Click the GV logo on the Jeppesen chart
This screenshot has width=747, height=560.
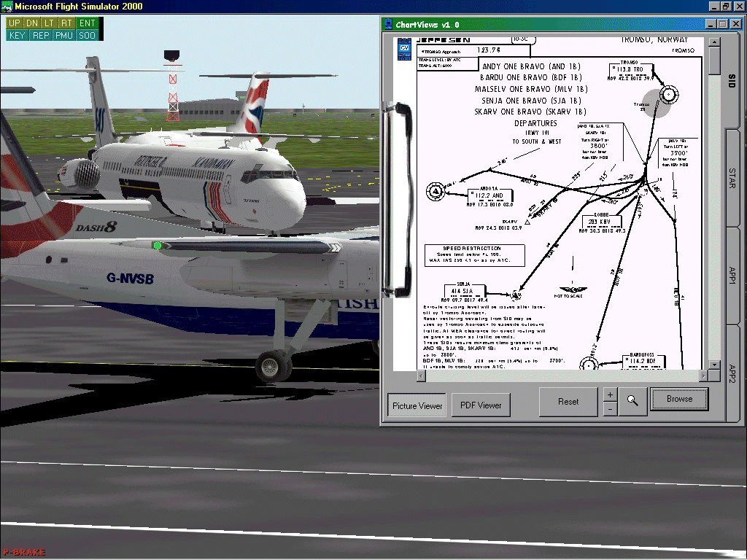403,48
